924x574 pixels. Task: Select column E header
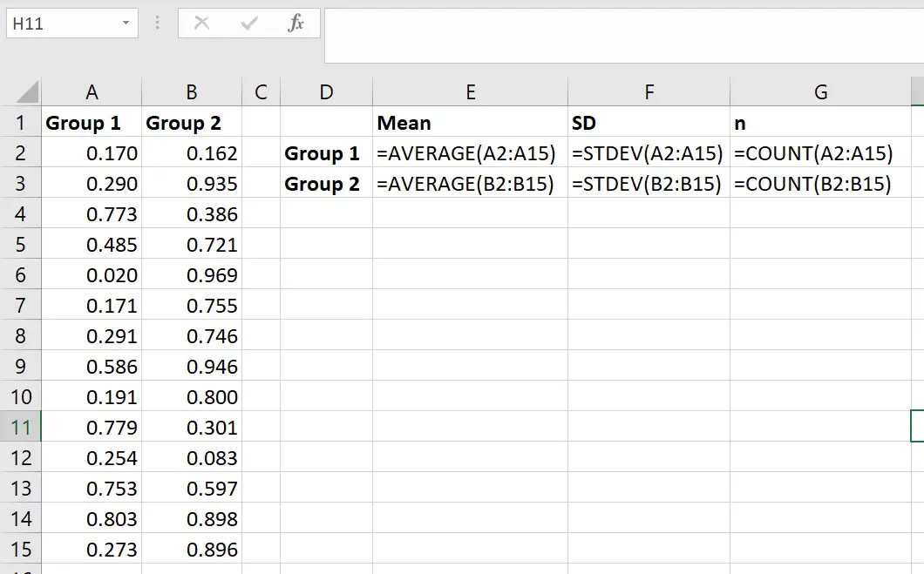pyautogui.click(x=470, y=92)
